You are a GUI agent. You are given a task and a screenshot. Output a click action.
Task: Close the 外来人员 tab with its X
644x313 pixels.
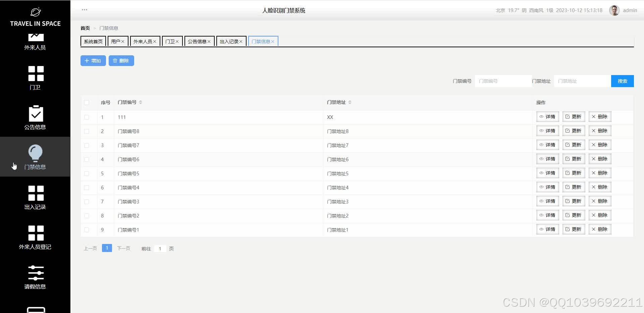pos(155,42)
